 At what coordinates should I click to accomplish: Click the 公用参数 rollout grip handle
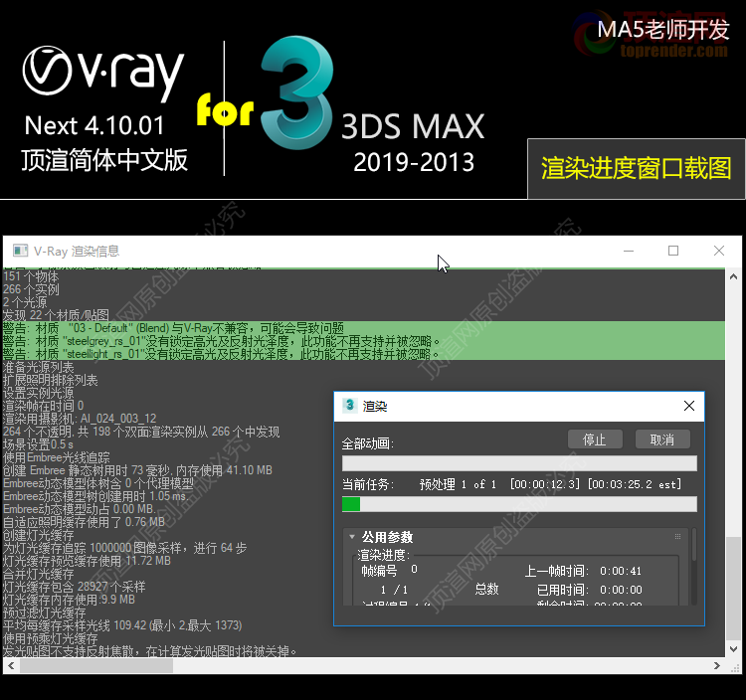[677, 536]
